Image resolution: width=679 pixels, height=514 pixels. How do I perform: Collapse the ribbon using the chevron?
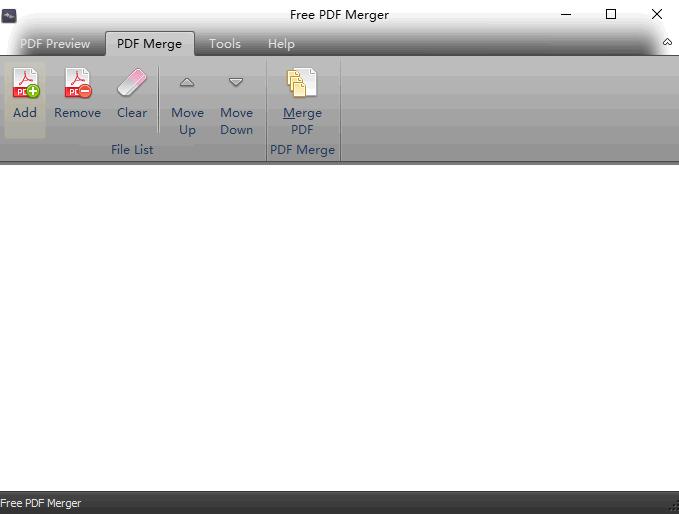coord(667,42)
